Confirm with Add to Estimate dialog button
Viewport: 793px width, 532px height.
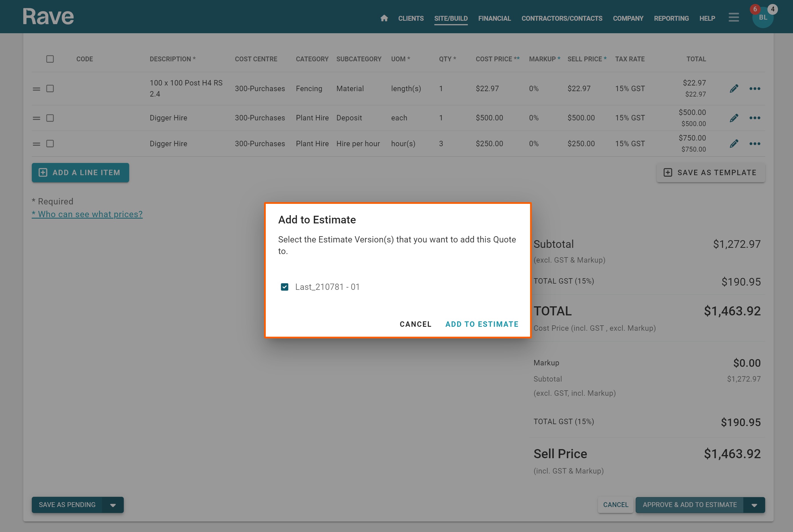point(482,324)
